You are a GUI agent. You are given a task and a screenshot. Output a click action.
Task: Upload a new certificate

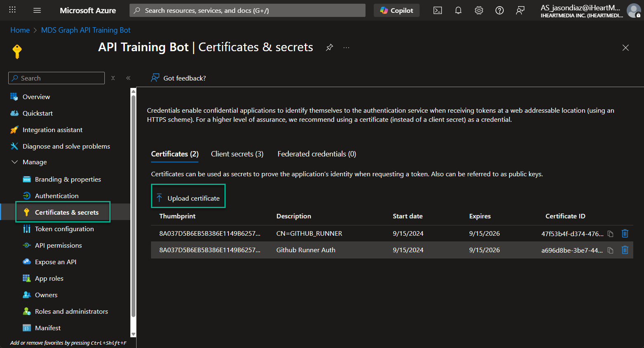188,198
